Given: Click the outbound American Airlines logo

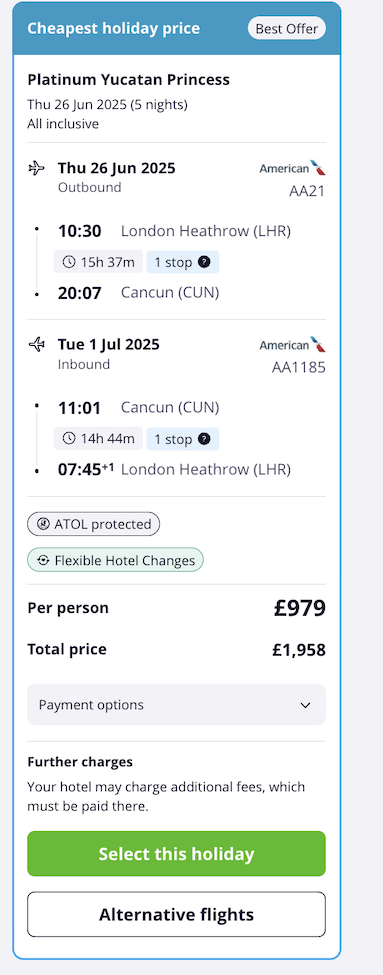Looking at the screenshot, I should point(292,168).
